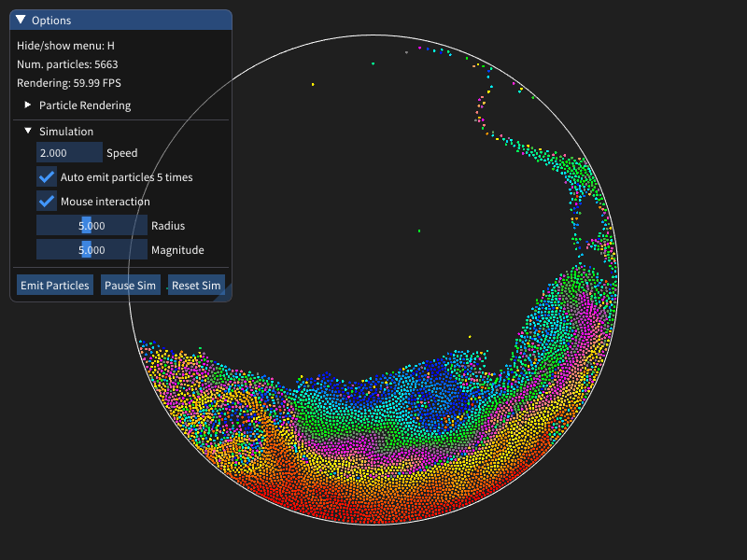
Task: Click the resize grip in the Options corner
Action: click(x=225, y=295)
